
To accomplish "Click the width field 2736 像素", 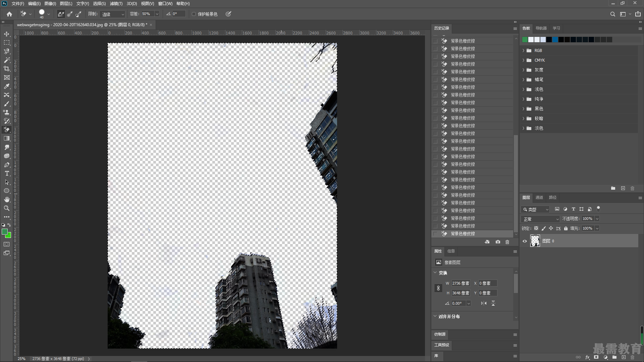I will coord(461,283).
